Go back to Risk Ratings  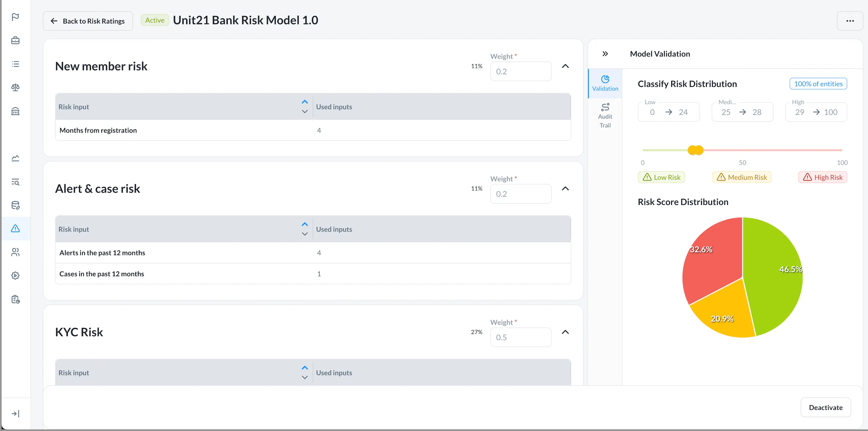coord(88,21)
